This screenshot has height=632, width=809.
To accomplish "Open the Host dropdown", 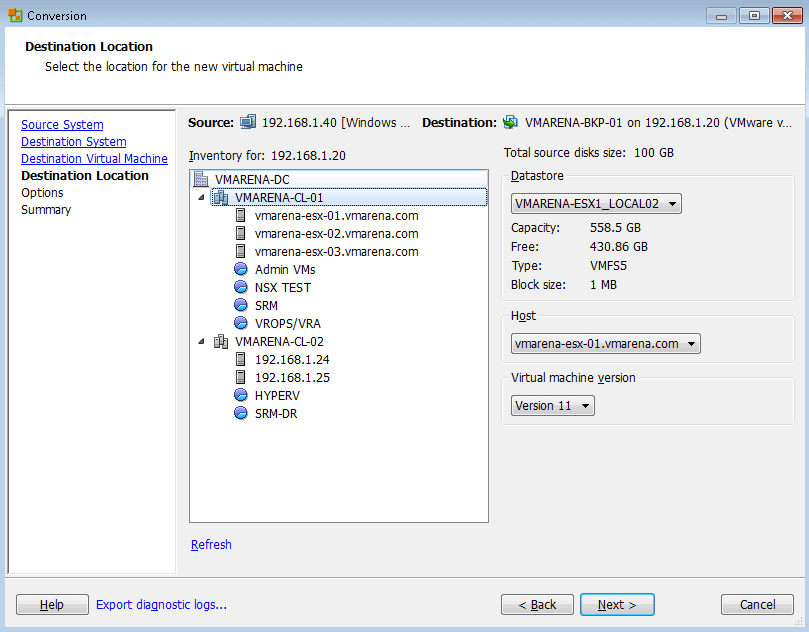I will click(606, 344).
